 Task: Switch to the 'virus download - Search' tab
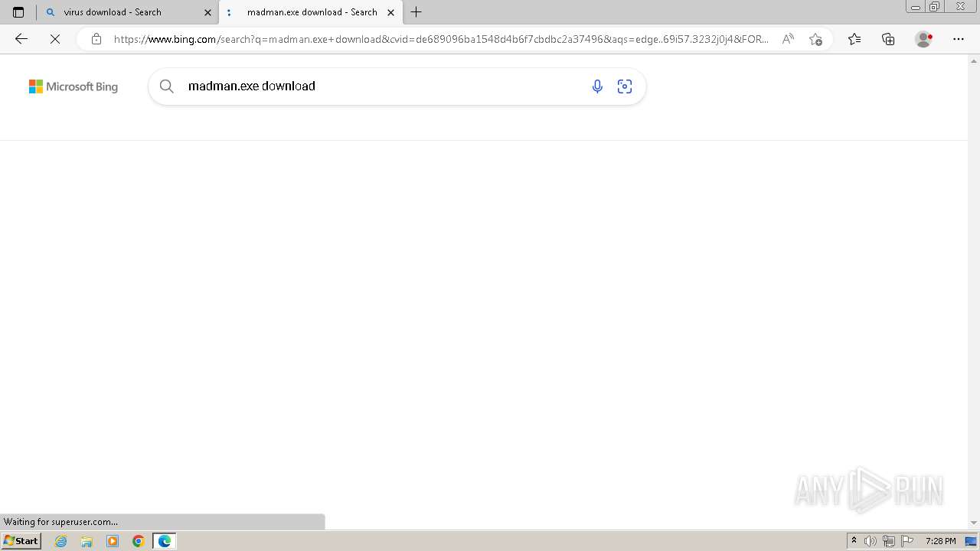tap(127, 12)
